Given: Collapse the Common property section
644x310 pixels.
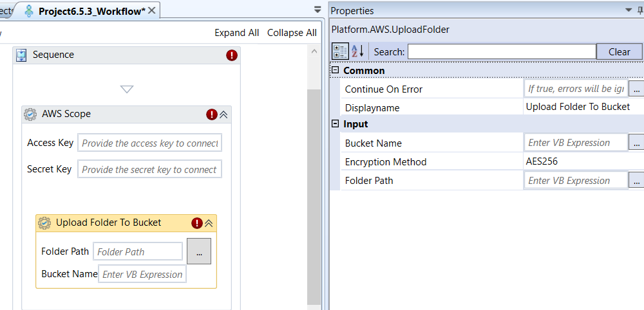Looking at the screenshot, I should click(336, 70).
